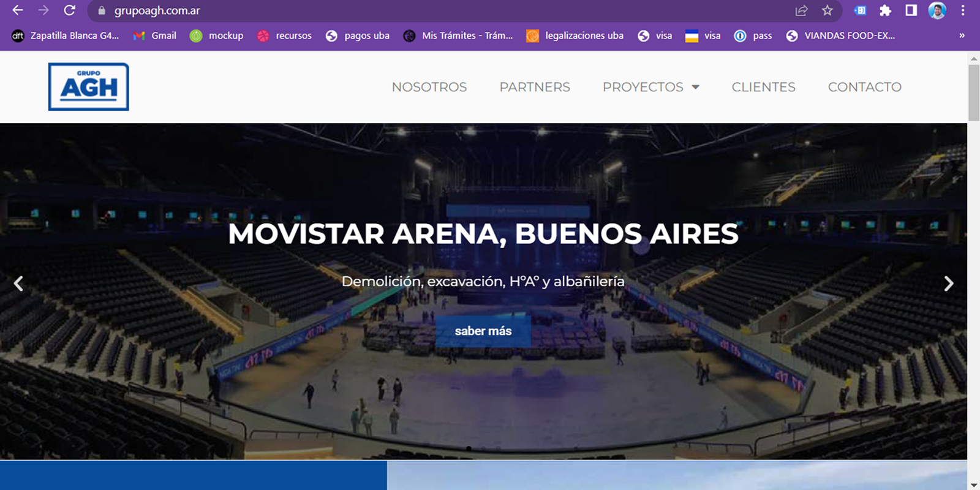980x490 pixels.
Task: Open the extensions puzzle icon
Action: point(885,10)
